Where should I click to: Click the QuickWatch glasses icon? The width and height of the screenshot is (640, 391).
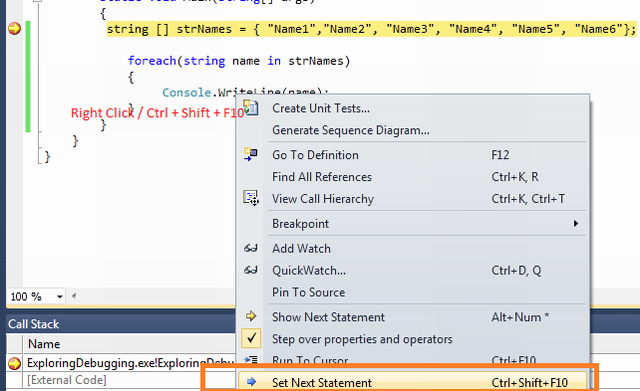click(251, 270)
